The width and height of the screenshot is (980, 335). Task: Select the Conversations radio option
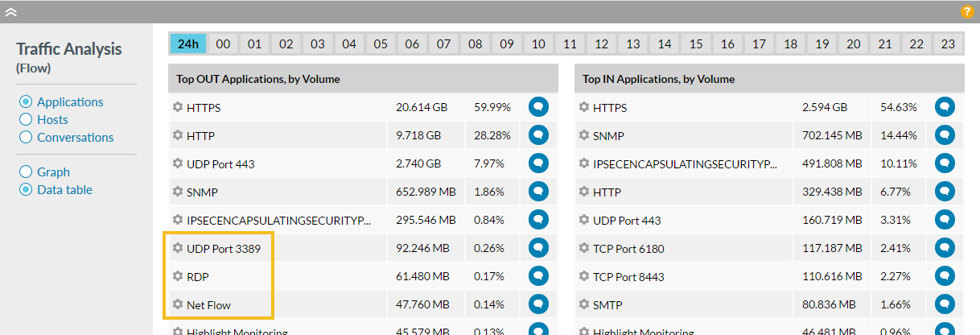tap(26, 138)
